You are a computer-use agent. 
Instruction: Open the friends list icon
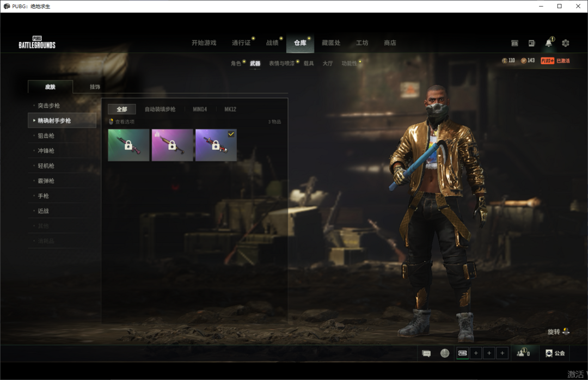[523, 353]
